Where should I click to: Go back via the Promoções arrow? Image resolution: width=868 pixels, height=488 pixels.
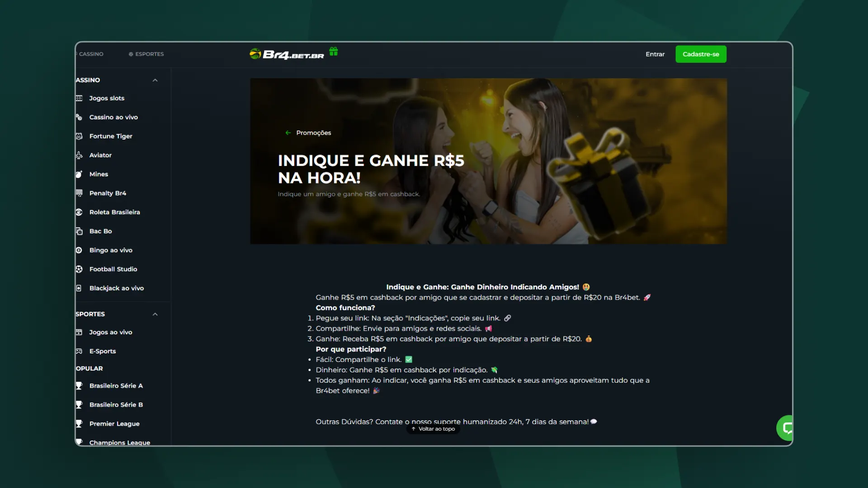(288, 133)
